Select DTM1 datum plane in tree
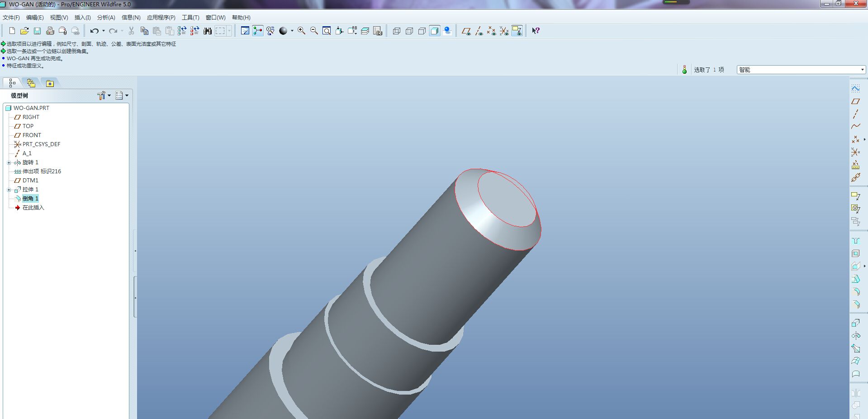Viewport: 868px width, 419px height. click(x=30, y=181)
